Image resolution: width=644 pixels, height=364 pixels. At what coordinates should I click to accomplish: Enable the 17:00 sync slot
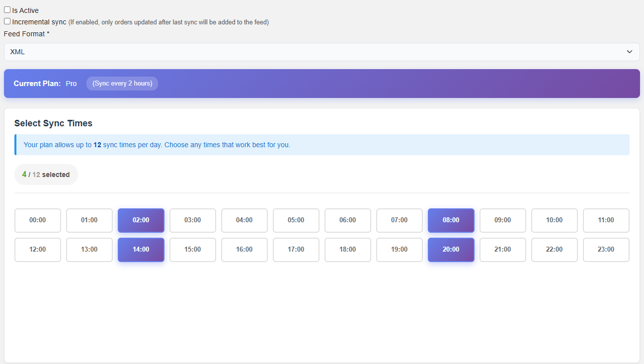[x=296, y=250]
